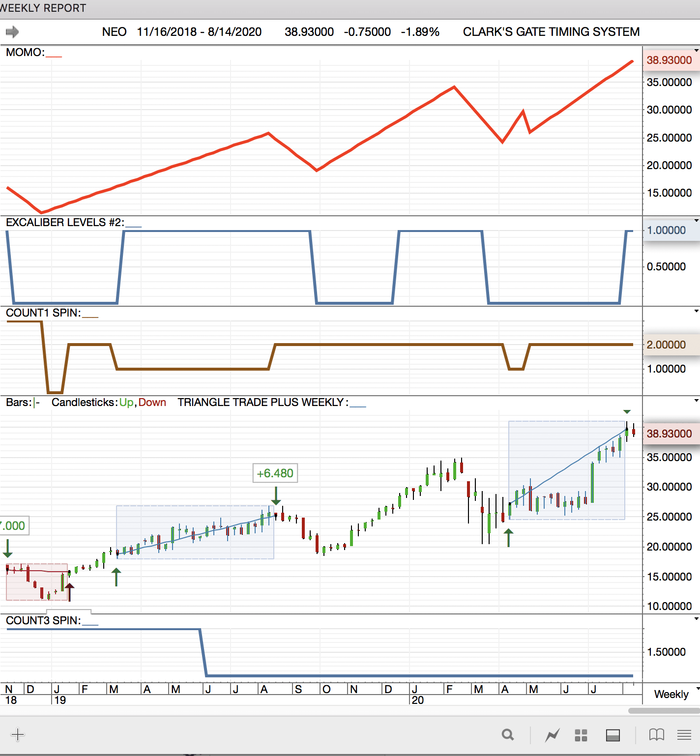Select the Weekly interval label
This screenshot has width=700, height=756.
point(671,694)
